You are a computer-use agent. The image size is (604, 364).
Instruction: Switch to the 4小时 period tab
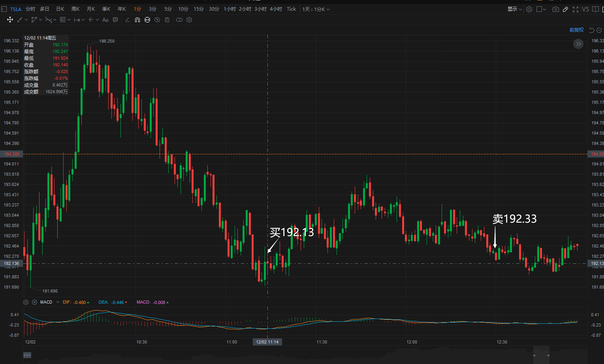tap(276, 9)
